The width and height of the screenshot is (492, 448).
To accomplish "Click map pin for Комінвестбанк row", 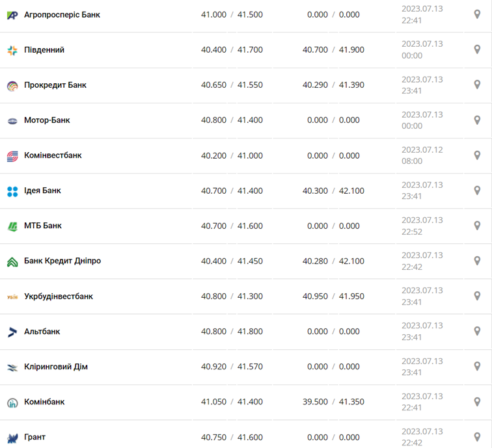I will [477, 155].
